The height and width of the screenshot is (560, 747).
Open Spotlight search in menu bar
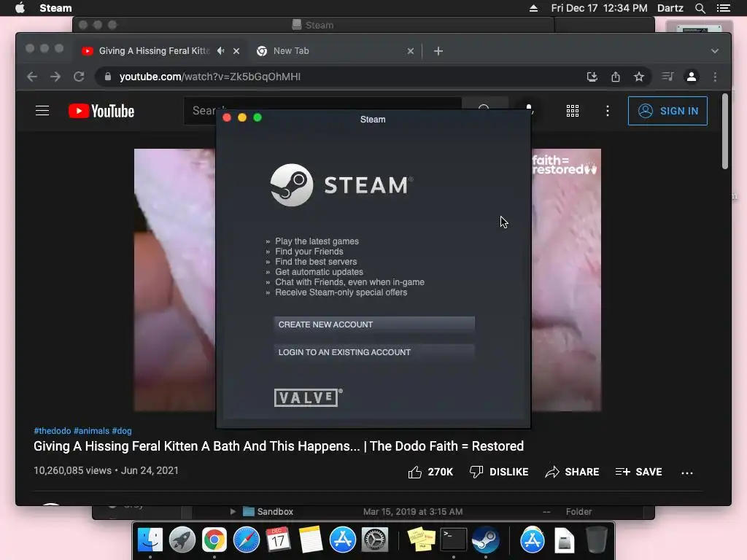[x=700, y=8]
